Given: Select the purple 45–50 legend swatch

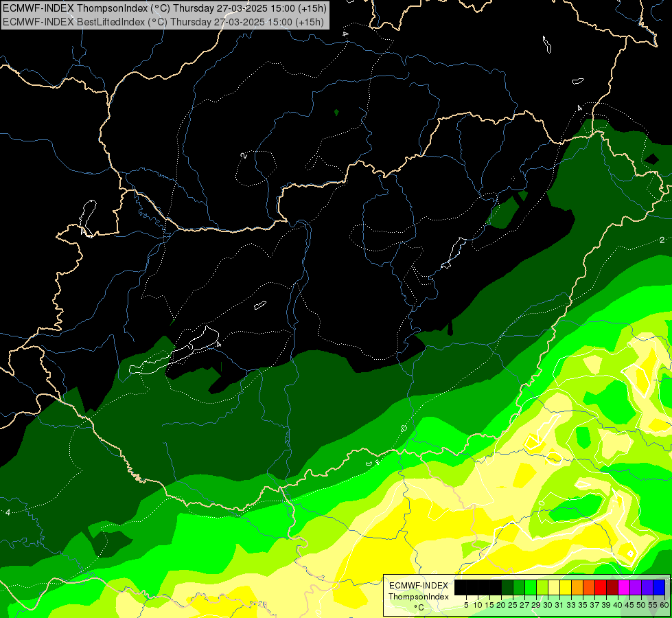Looking at the screenshot, I should pyautogui.click(x=636, y=587).
